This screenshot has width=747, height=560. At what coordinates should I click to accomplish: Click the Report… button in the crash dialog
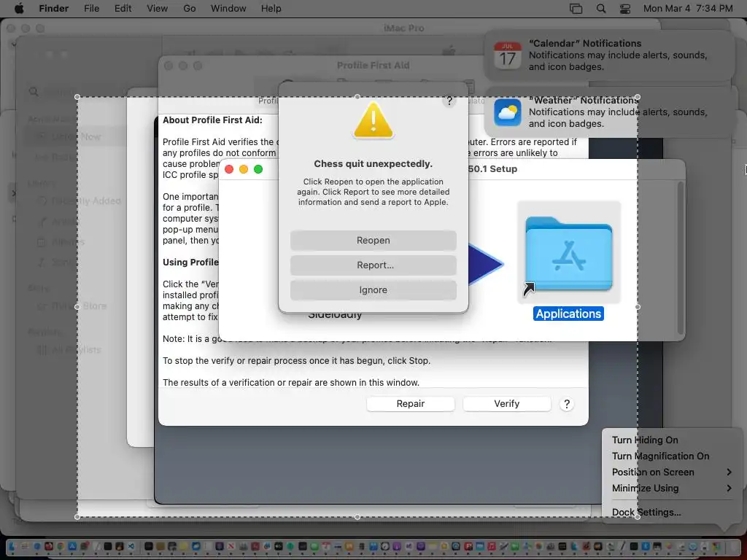coord(373,265)
